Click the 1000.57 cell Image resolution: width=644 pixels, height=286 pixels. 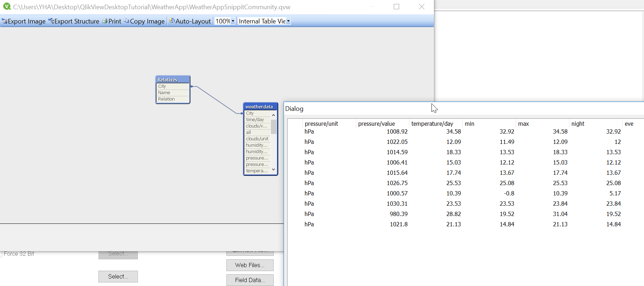click(397, 193)
